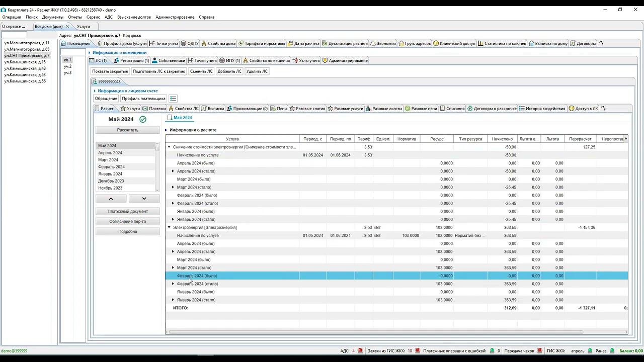Click the red Передача чеков indicator

click(540, 351)
